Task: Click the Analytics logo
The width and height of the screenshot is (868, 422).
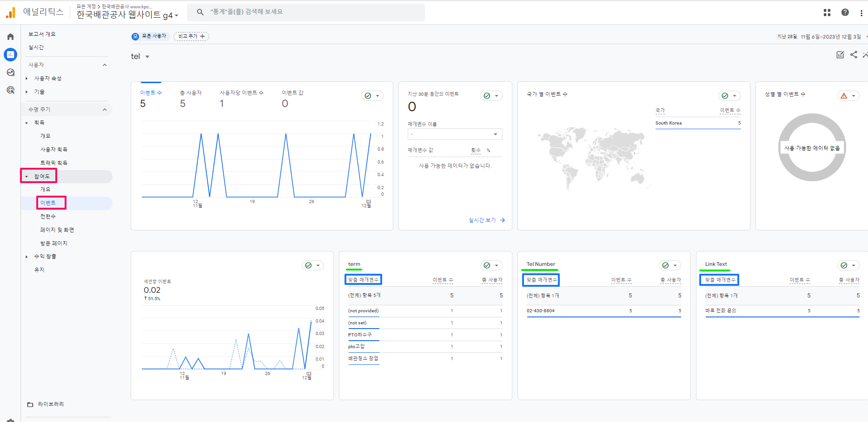Action: click(x=10, y=13)
